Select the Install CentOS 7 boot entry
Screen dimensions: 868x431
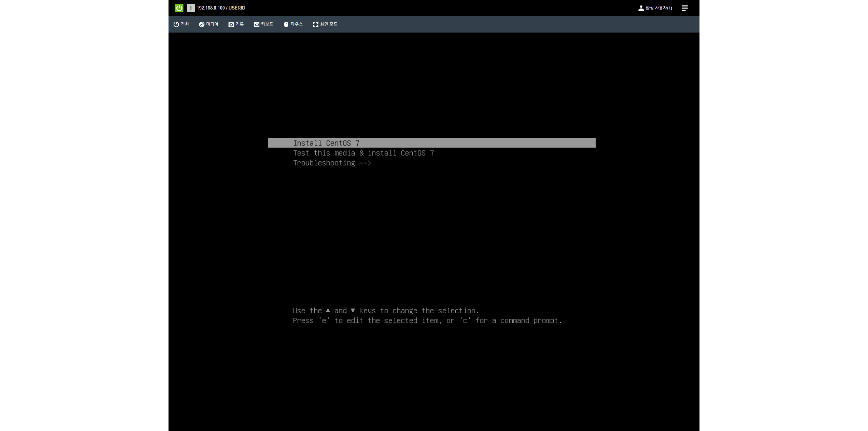326,143
